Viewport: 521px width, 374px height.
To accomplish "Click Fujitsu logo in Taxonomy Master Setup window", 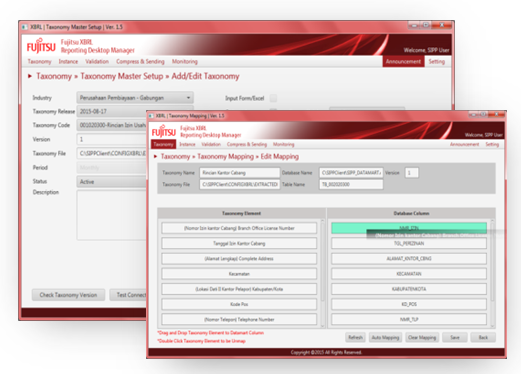I will tap(41, 47).
